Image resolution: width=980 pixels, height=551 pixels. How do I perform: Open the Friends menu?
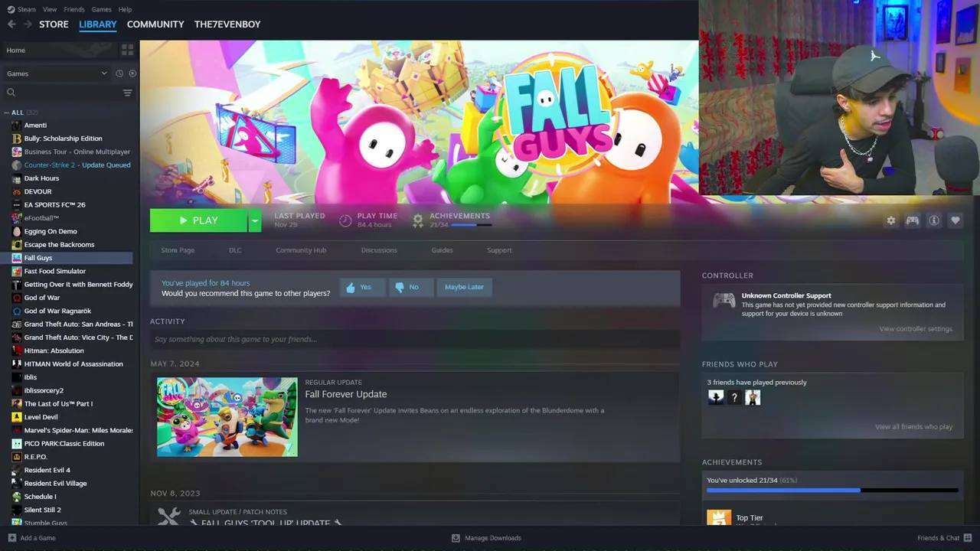[x=74, y=9]
